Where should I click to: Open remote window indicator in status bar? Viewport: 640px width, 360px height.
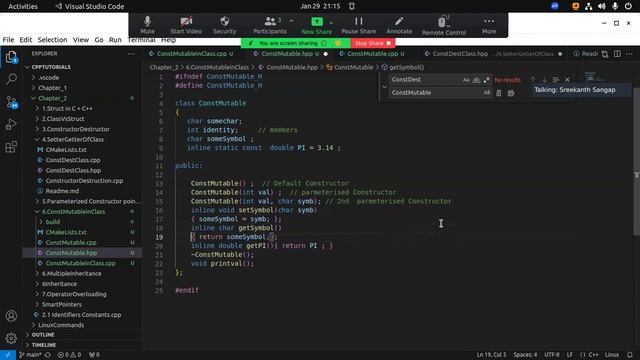[8, 355]
